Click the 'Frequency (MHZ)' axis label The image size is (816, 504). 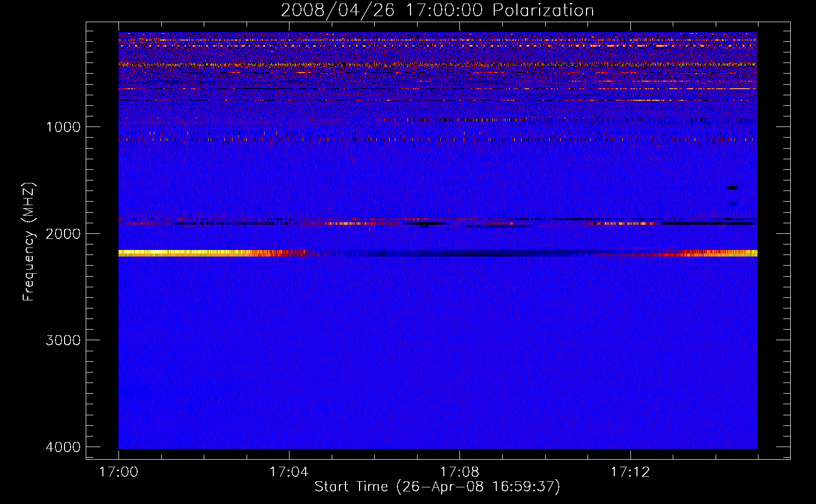click(29, 242)
